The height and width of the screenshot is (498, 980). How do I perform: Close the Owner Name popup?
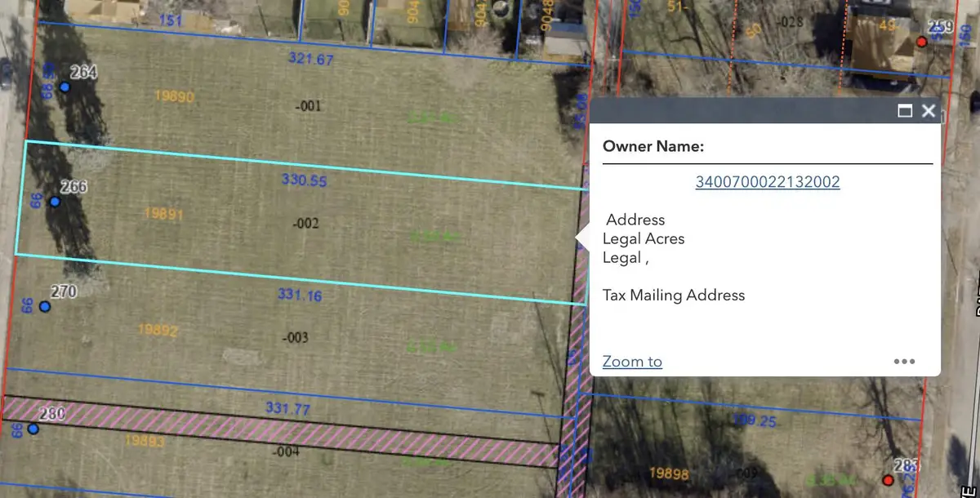[929, 111]
